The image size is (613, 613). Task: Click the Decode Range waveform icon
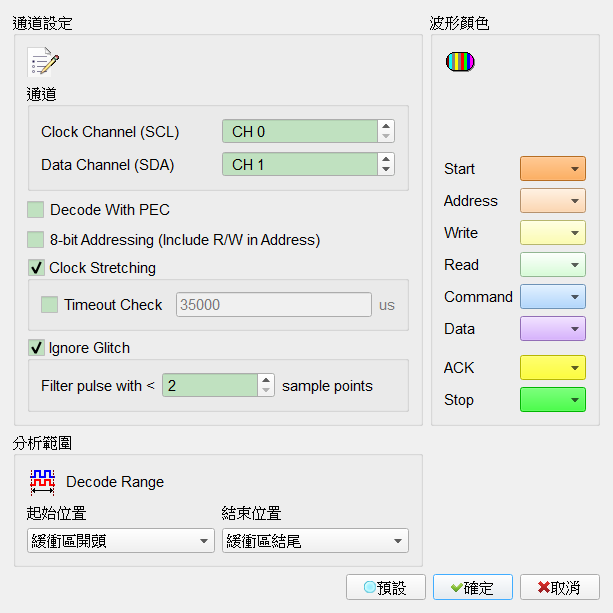(x=42, y=482)
